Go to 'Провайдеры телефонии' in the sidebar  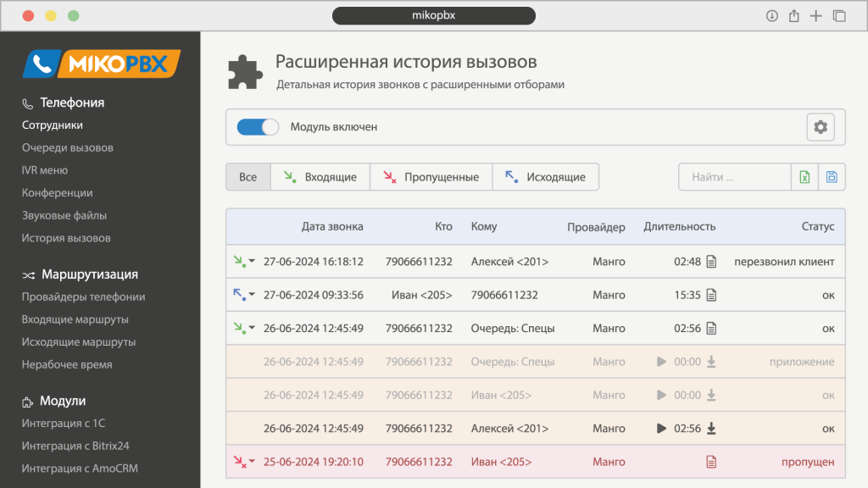tap(83, 297)
